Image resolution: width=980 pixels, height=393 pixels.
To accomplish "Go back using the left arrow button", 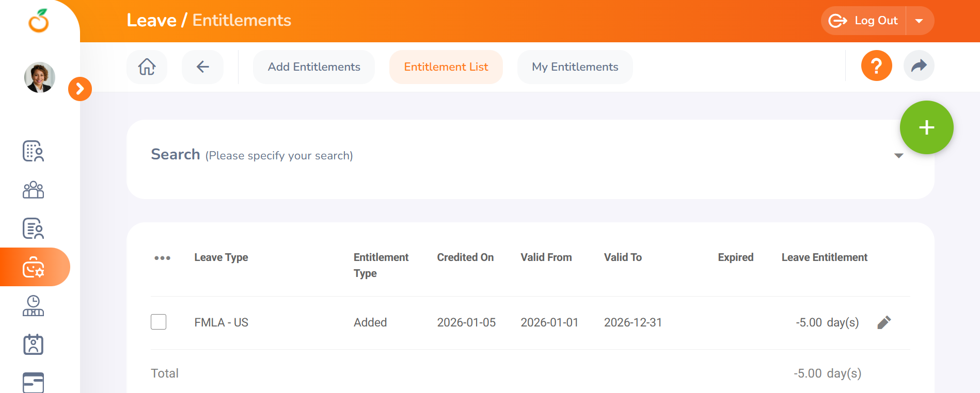I will [202, 67].
